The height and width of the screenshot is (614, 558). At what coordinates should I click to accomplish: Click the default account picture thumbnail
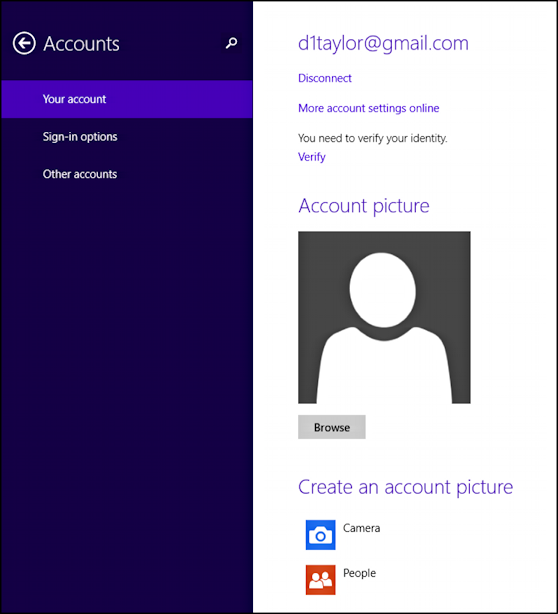[x=384, y=318]
